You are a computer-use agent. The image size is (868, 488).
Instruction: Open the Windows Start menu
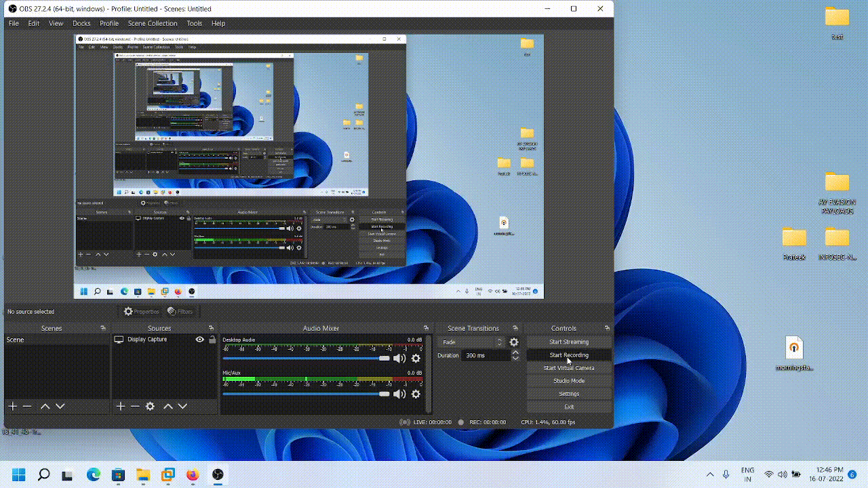click(19, 474)
